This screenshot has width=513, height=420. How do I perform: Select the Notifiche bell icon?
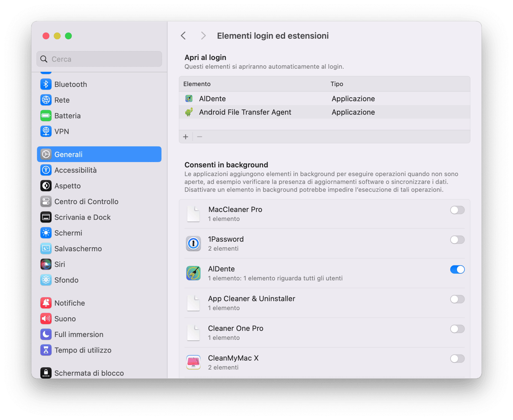[46, 303]
